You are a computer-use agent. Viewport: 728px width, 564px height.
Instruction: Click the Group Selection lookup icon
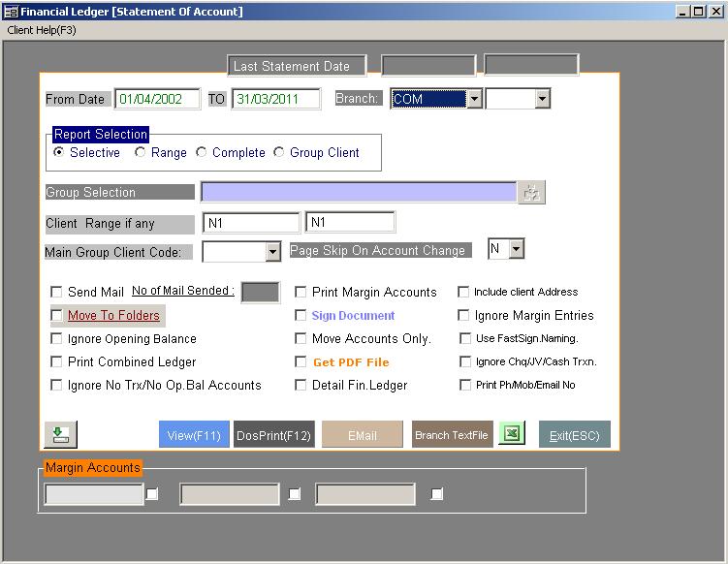[531, 193]
